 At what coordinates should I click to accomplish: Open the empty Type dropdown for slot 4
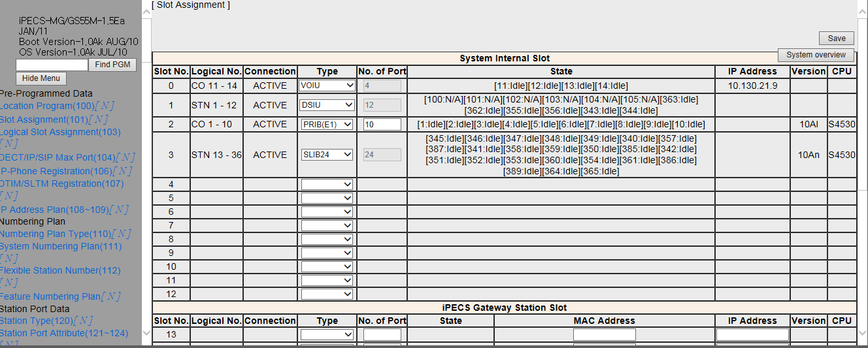pos(327,185)
